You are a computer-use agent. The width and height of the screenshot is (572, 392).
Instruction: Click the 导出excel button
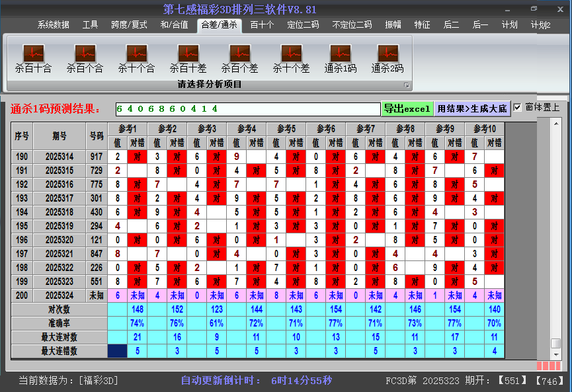[407, 109]
